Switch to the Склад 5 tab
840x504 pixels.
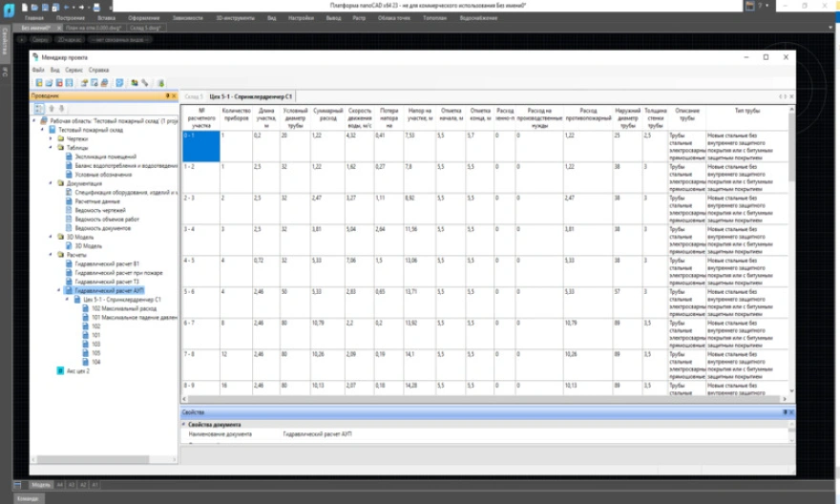[x=194, y=96]
